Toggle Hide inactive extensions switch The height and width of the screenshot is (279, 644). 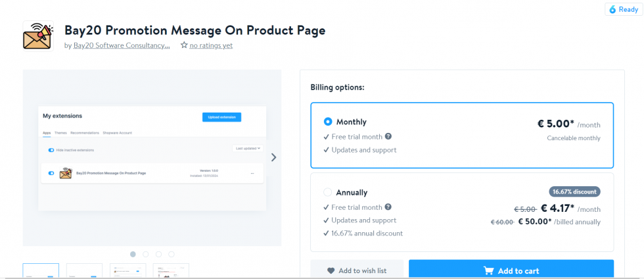click(51, 150)
